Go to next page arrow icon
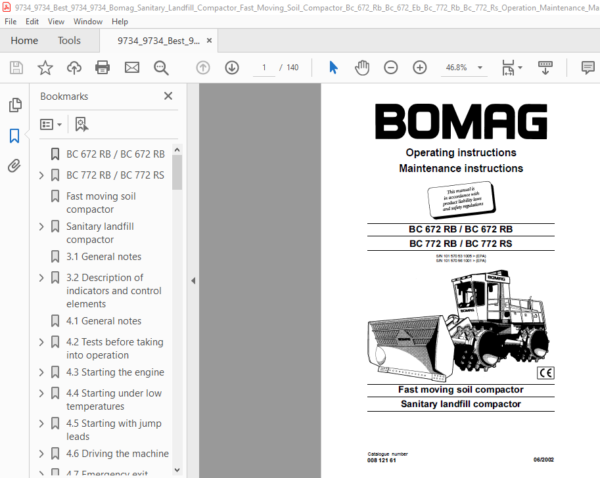The width and height of the screenshot is (600, 478). pos(232,68)
